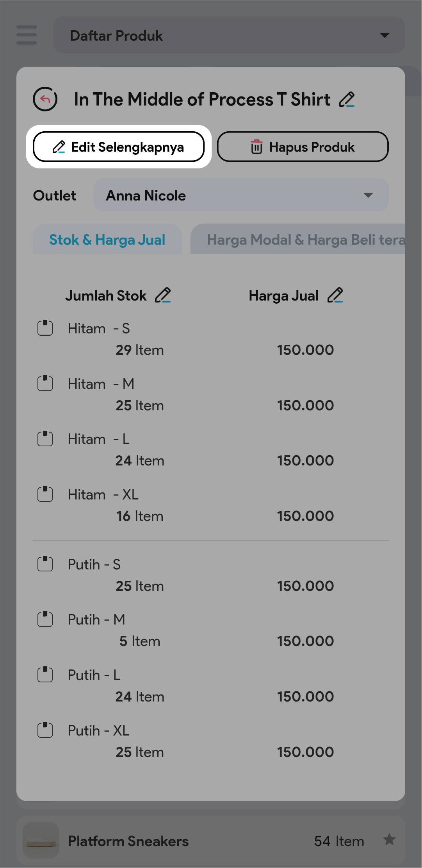
Task: Click the Outlet dropdown arrow
Action: [368, 195]
